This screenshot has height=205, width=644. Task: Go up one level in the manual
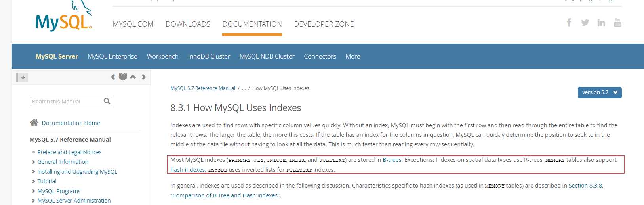tap(133, 77)
